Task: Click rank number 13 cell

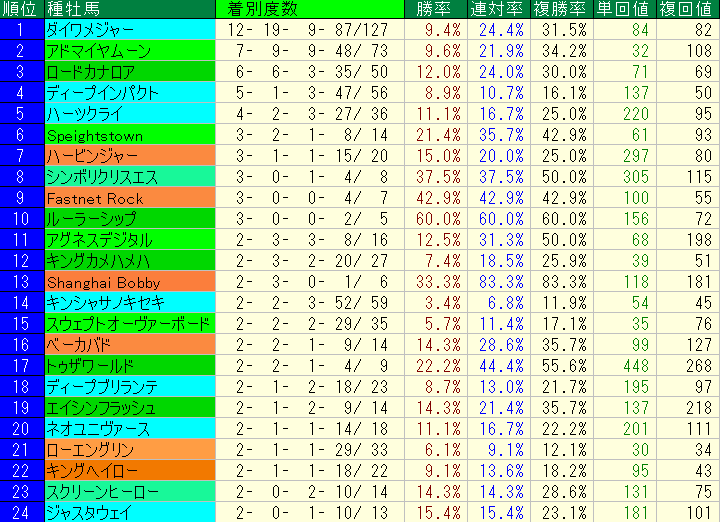Action: pyautogui.click(x=22, y=282)
